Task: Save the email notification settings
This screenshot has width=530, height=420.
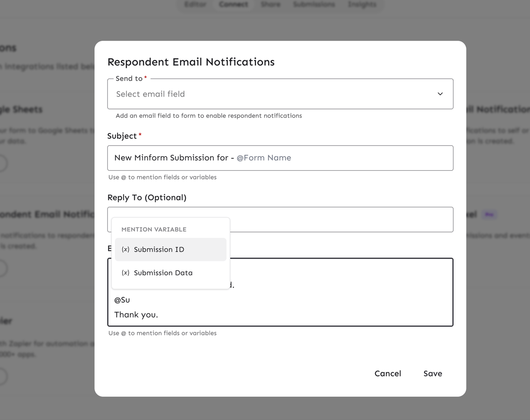Action: pyautogui.click(x=432, y=374)
